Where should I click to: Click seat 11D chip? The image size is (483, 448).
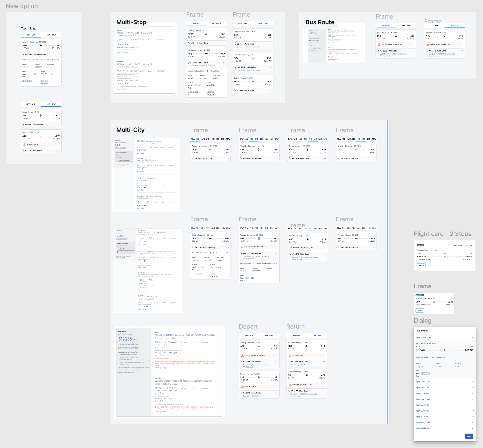coord(195,85)
